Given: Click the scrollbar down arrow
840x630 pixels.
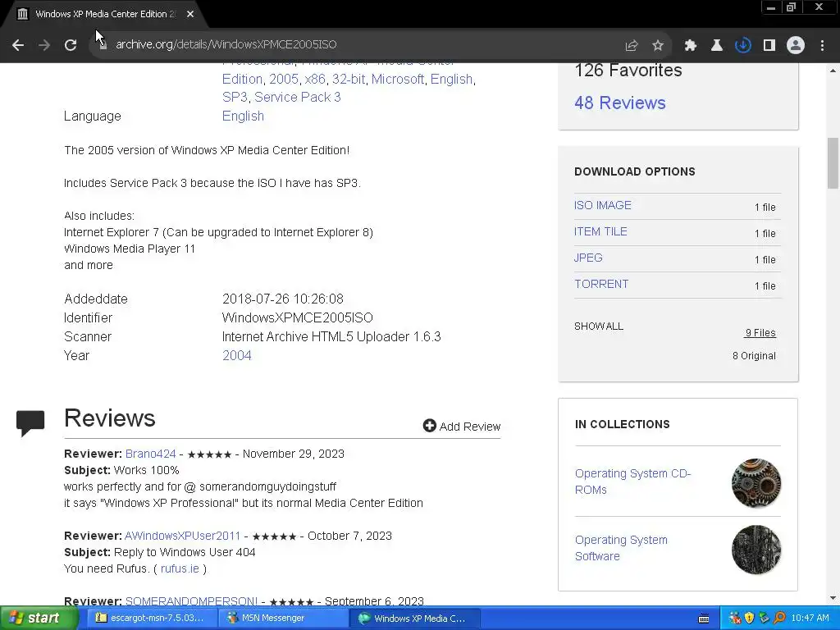Looking at the screenshot, I should (833, 598).
